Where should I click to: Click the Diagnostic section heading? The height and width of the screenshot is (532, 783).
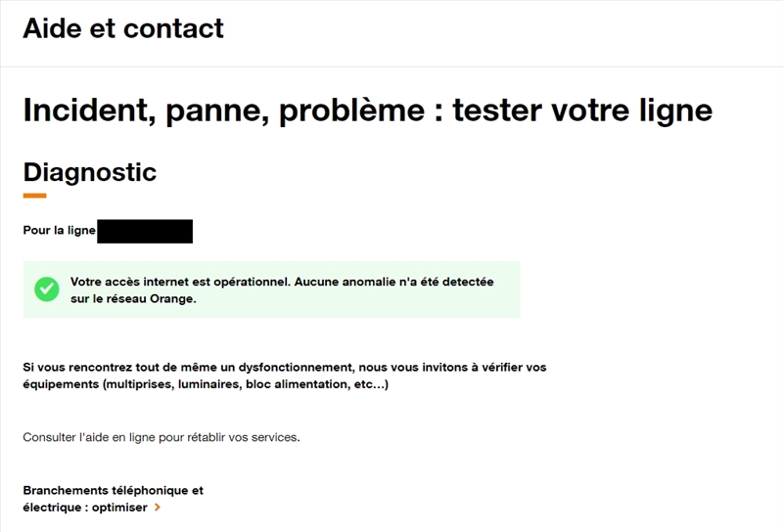[x=89, y=172]
